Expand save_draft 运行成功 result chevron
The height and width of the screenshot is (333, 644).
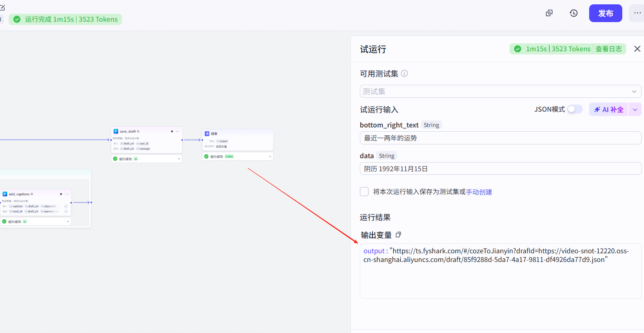tap(179, 159)
